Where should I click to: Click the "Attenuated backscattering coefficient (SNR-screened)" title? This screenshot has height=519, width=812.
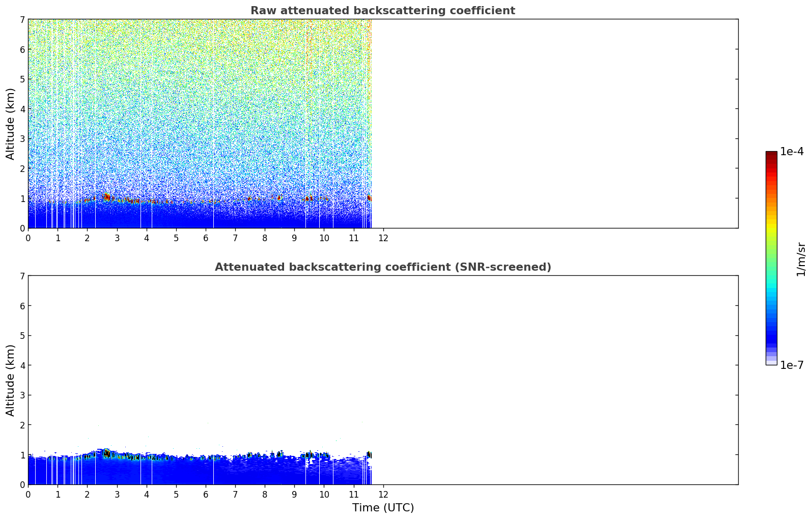pyautogui.click(x=383, y=267)
